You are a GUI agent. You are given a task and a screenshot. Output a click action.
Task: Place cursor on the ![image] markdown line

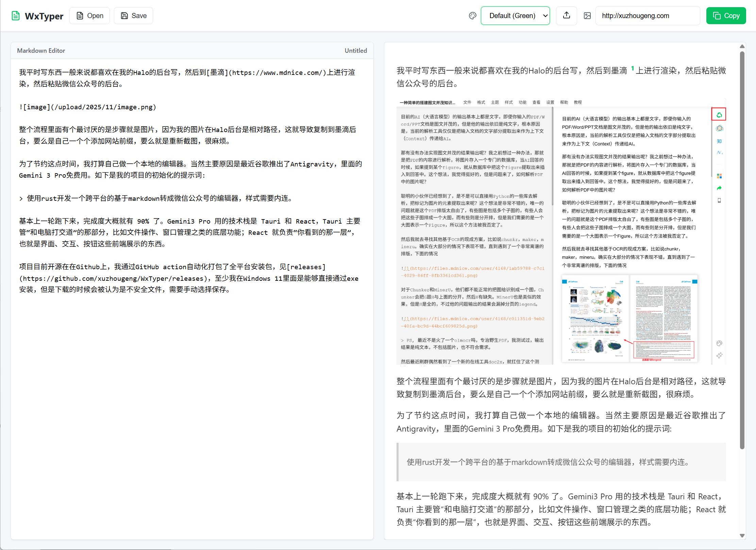click(x=88, y=107)
